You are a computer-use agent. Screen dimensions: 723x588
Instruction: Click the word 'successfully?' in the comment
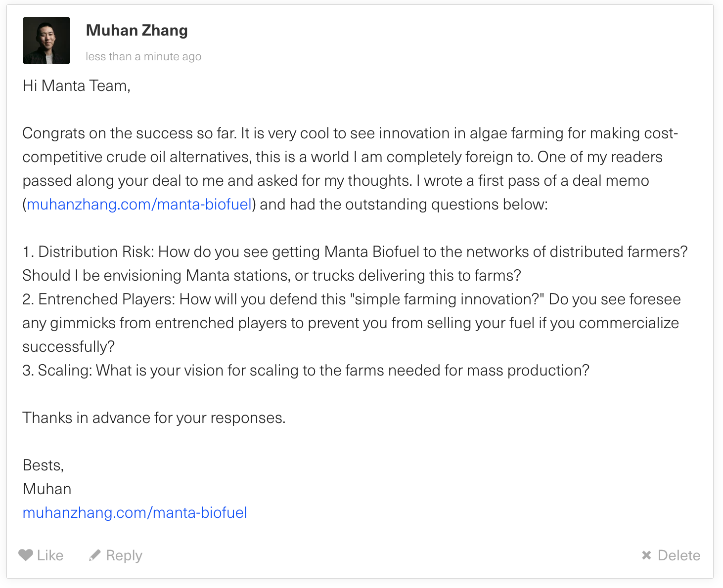point(69,346)
